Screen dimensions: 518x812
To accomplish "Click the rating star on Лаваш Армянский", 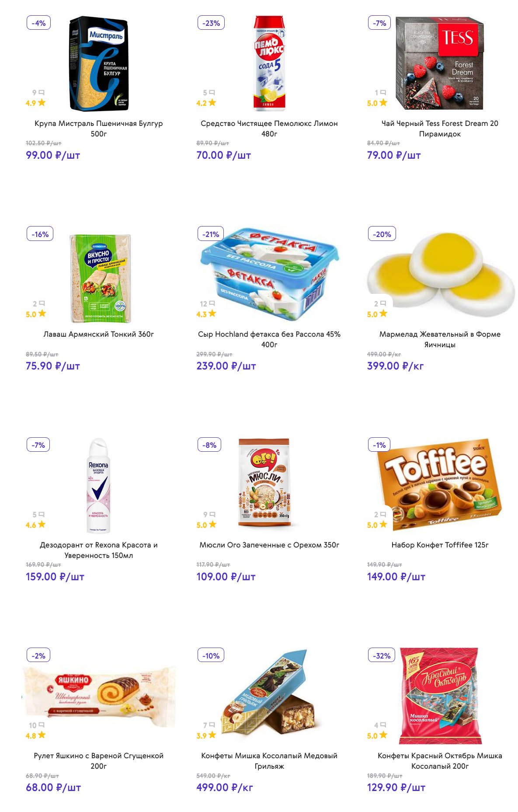I will point(42,313).
